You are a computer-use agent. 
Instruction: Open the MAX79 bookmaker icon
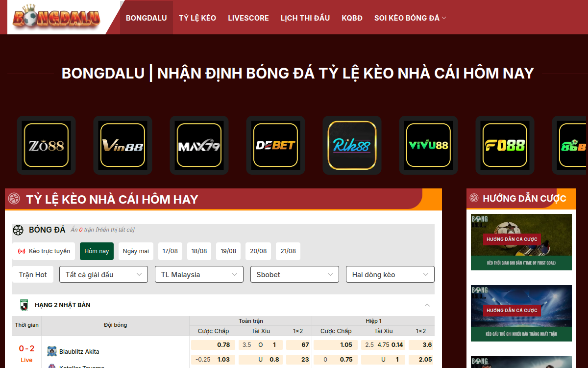pos(199,145)
